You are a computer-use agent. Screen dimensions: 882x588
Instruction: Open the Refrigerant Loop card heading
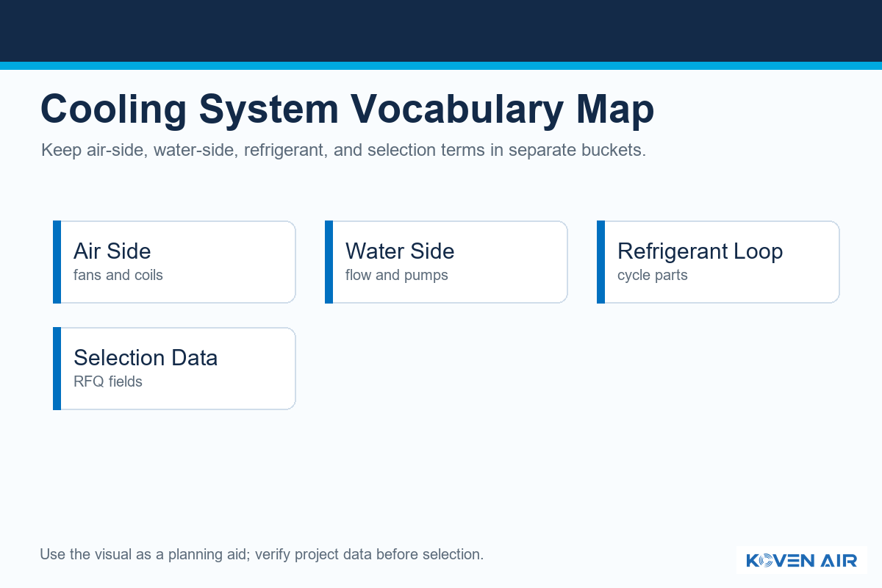[700, 251]
